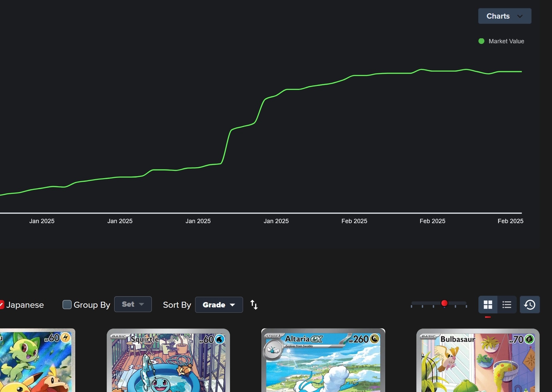Reverse sort order with arrows icon
The image size is (552, 392).
pyautogui.click(x=254, y=305)
